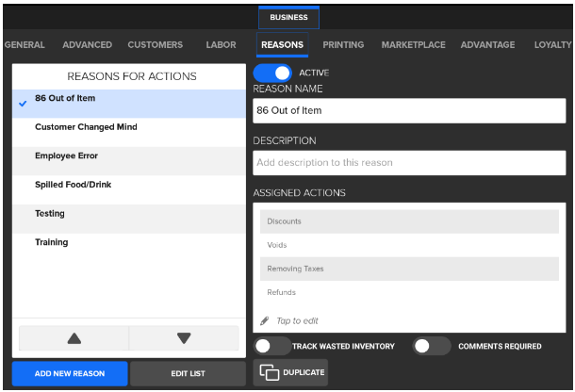Open the Labor settings tab
575x392 pixels.
pos(222,45)
